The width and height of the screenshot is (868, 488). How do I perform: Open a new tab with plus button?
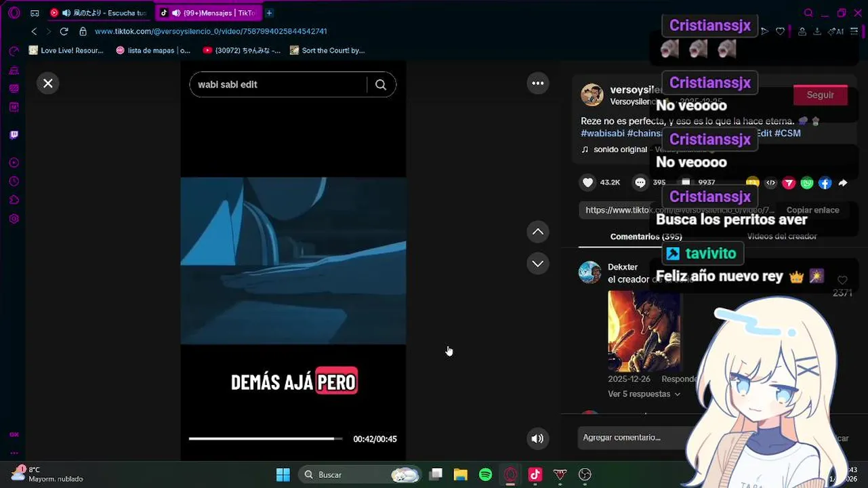point(269,13)
